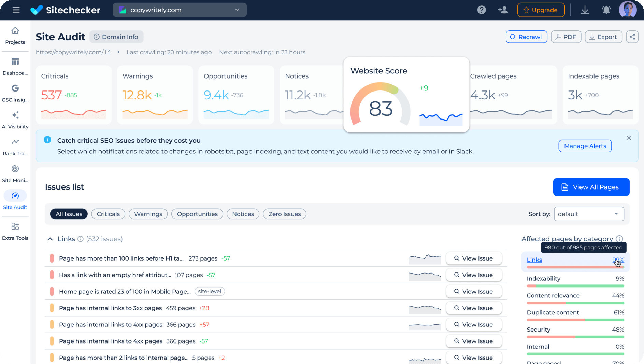Open the https://copywritely.com/ link
The image size is (644, 364).
pos(70,52)
